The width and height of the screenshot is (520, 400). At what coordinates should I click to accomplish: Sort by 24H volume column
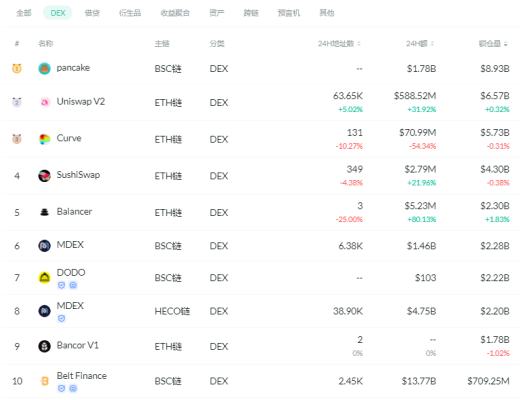(x=420, y=44)
